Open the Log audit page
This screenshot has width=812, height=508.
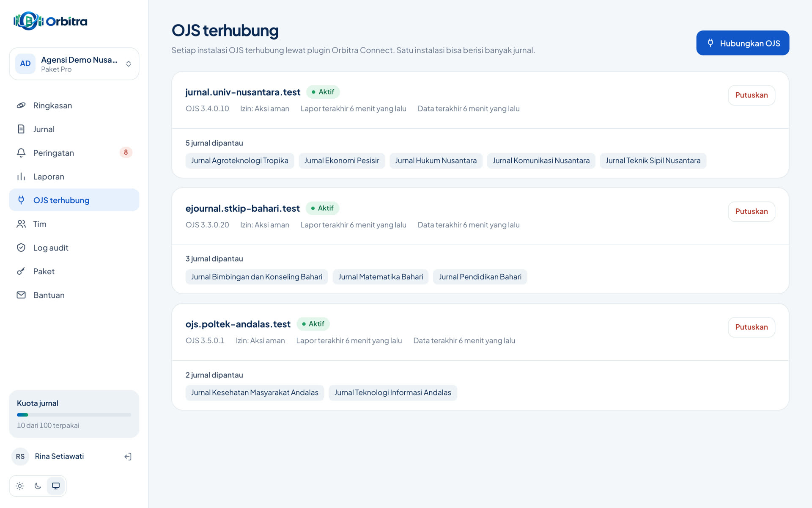(74, 248)
